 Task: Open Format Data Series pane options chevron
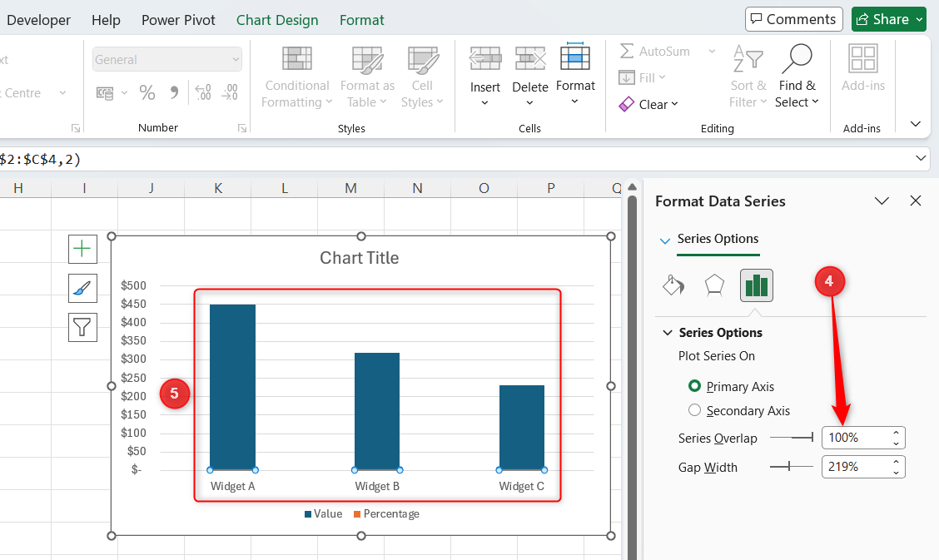[882, 201]
